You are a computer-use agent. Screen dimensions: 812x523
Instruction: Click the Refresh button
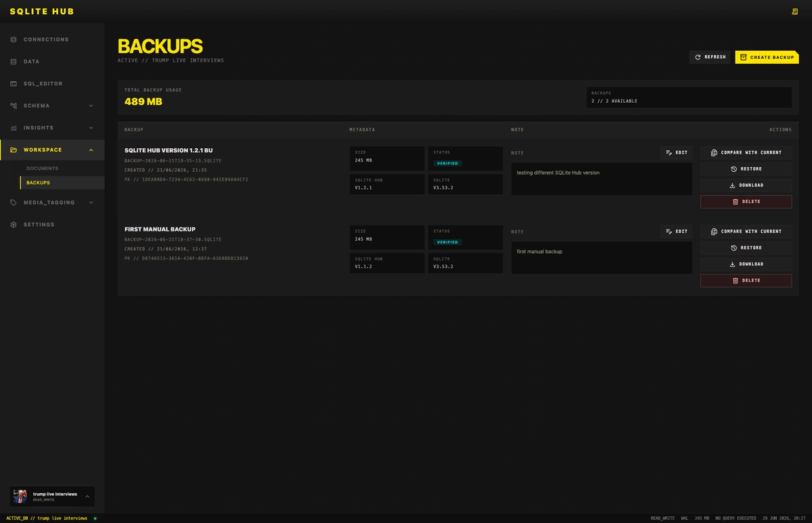pyautogui.click(x=710, y=58)
